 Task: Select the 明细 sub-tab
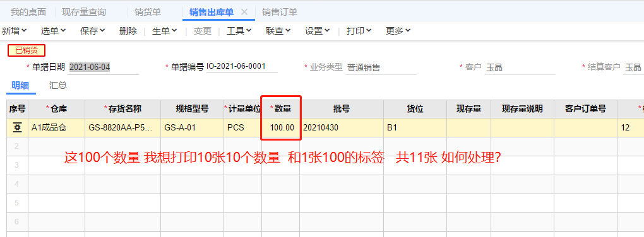point(20,85)
